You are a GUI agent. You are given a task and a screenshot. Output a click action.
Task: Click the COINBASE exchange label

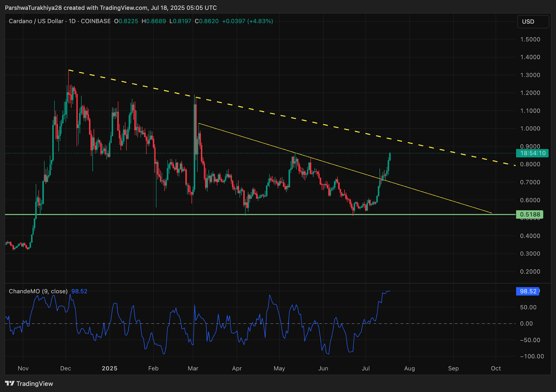pyautogui.click(x=96, y=21)
